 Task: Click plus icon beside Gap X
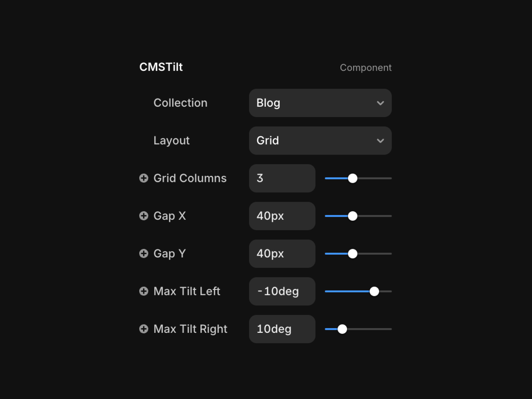pos(144,216)
